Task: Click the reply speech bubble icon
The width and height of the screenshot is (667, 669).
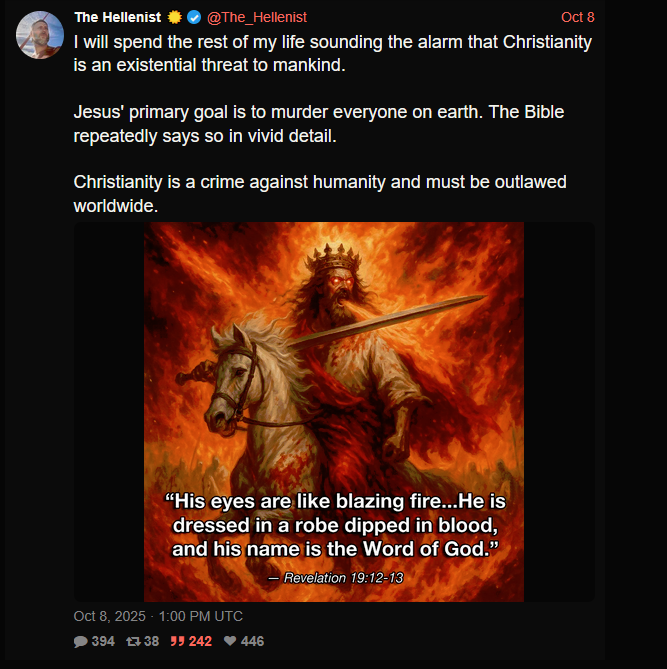Action: pos(81,641)
